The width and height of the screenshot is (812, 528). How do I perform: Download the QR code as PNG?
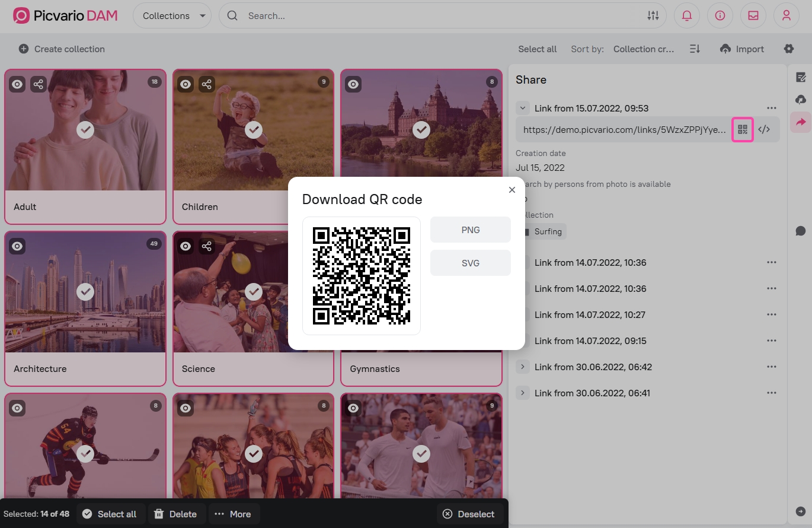coord(471,230)
